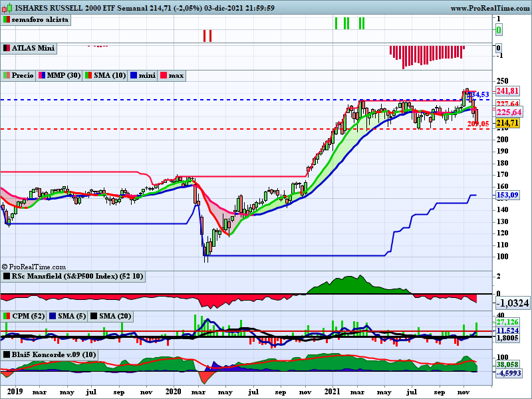Click the RSc Mansfield black icon
532x399 pixels.
click(x=7, y=276)
